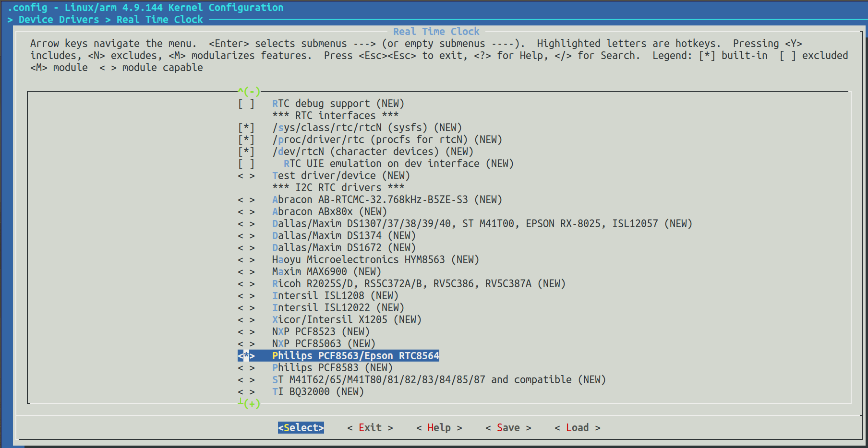Select the Dallas/Maxim DS1374 entry
The image size is (868, 448).
[x=344, y=236]
